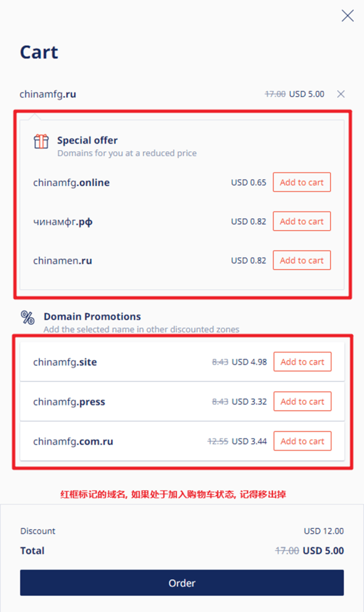Select the chinamfg.ru domain name
Screen dimensions: 364x612
(48, 94)
